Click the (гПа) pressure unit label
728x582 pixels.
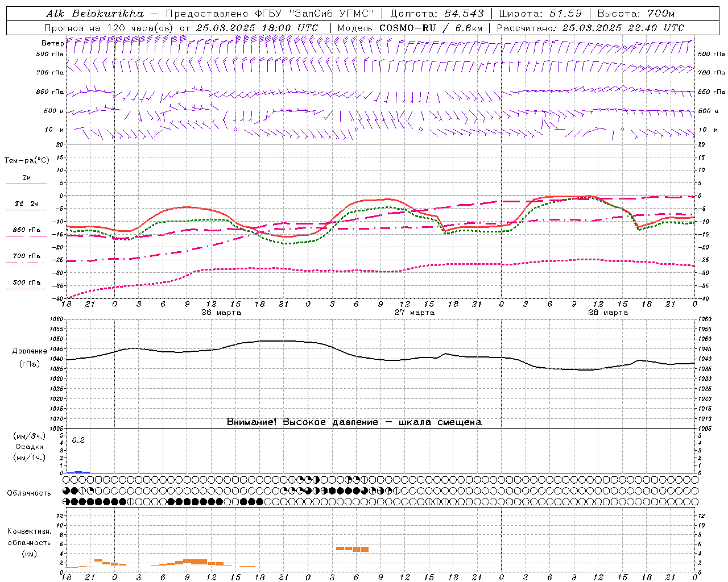30,364
